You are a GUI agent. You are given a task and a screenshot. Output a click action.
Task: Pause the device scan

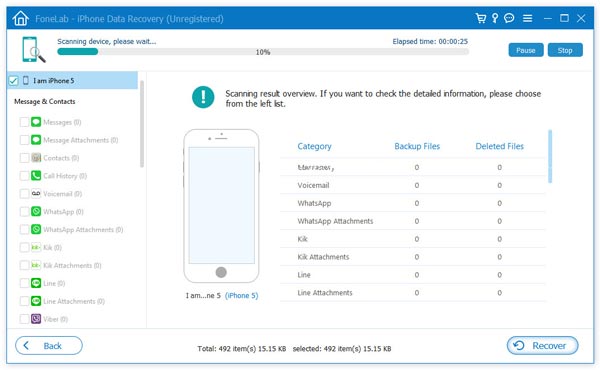click(526, 50)
